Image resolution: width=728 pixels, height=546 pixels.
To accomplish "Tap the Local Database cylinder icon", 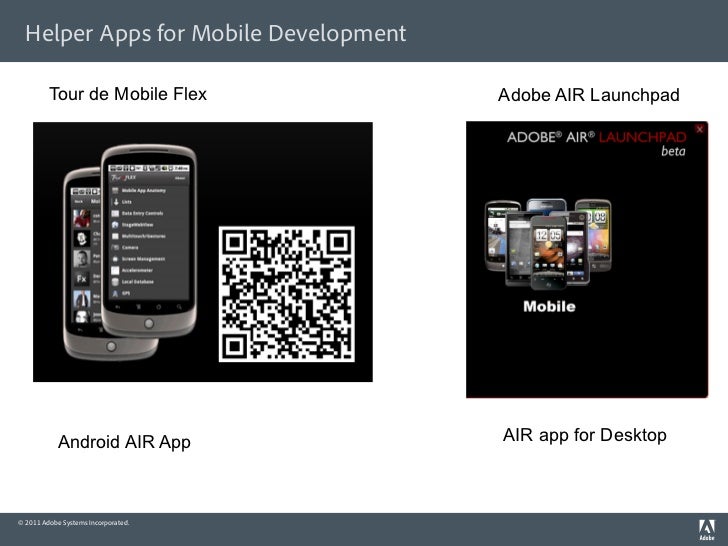I will pos(115,282).
